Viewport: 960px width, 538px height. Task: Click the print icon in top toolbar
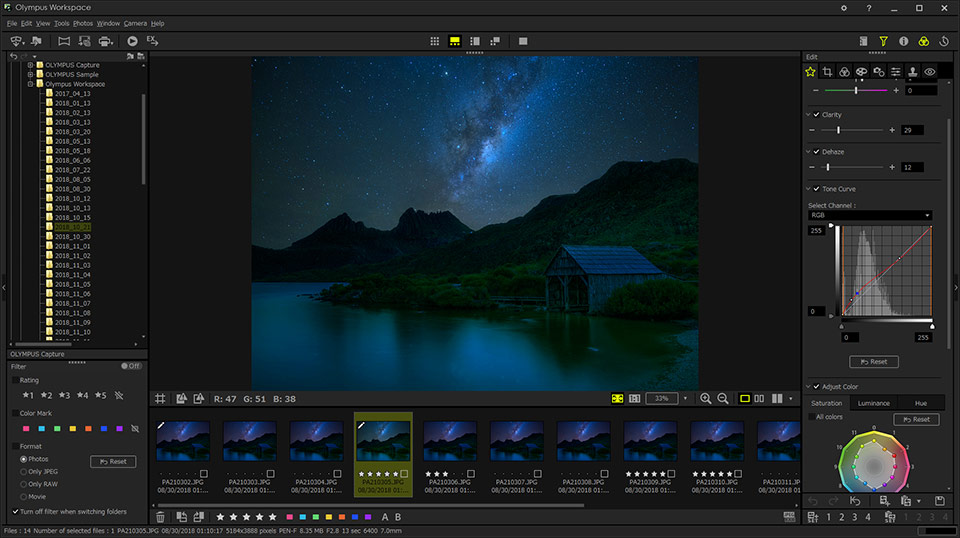(x=105, y=41)
